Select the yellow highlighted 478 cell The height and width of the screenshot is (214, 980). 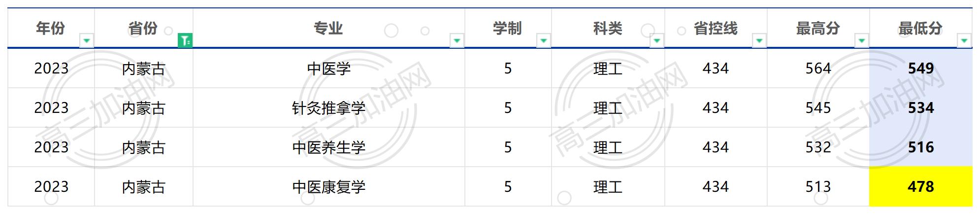click(921, 186)
